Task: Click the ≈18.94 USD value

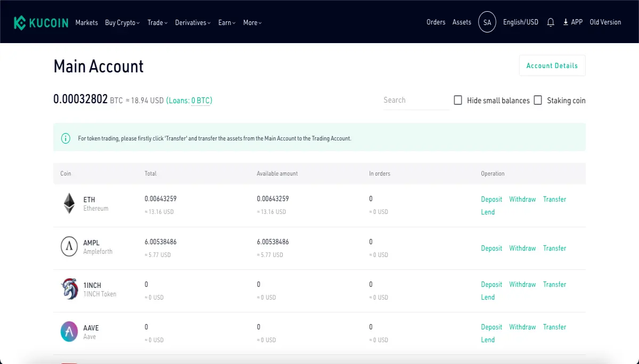Action: coord(145,101)
